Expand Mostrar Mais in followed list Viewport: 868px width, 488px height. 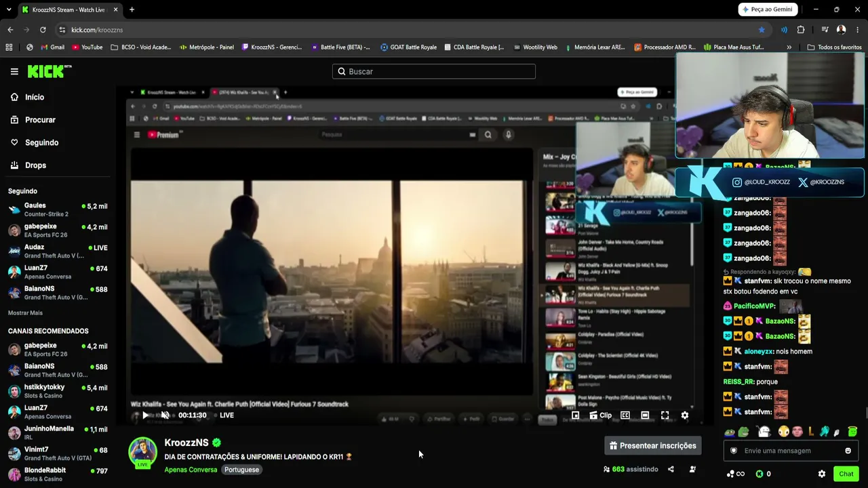pos(25,313)
